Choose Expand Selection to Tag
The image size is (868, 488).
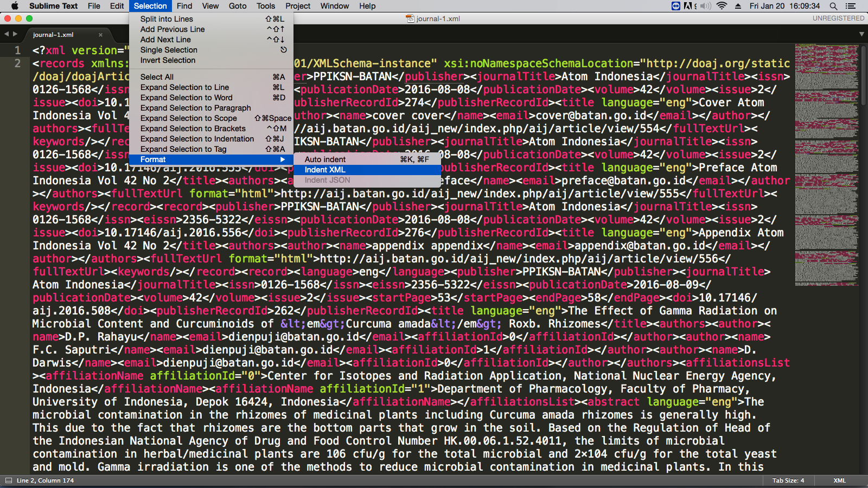coord(183,149)
